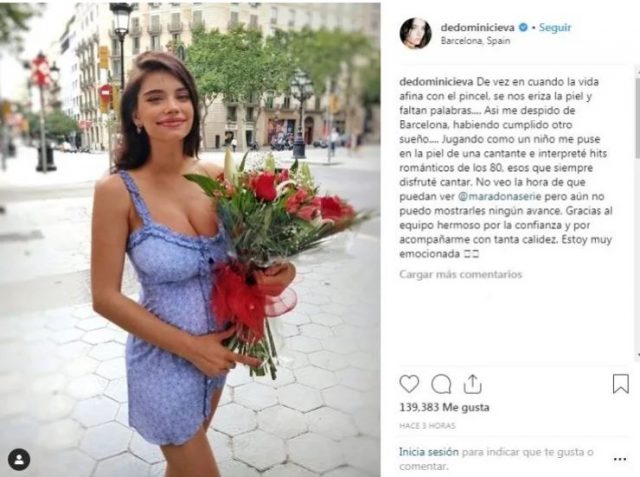Show tagged people icon on photo

click(19, 459)
